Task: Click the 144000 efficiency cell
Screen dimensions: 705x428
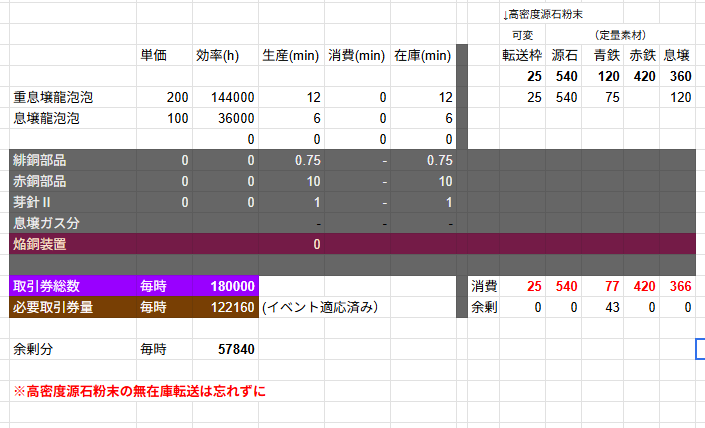Action: 225,97
